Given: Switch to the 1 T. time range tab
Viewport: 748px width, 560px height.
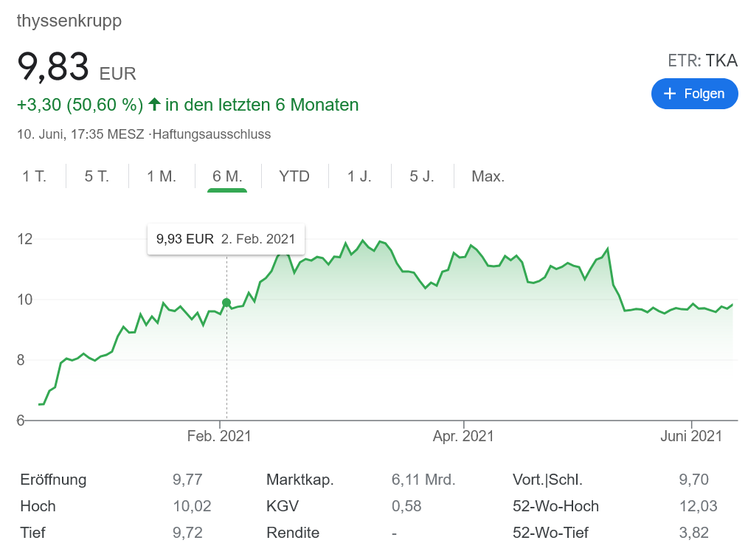Looking at the screenshot, I should (35, 176).
